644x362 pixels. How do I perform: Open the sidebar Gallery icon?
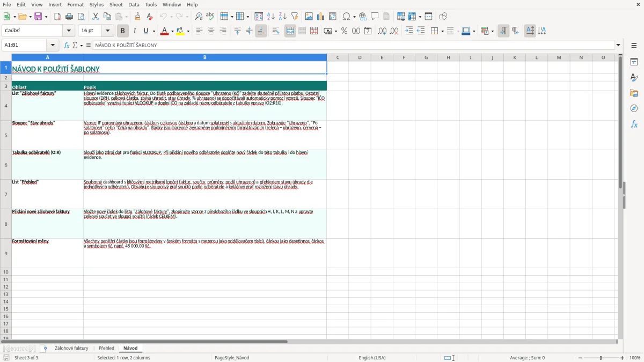pos(634,93)
